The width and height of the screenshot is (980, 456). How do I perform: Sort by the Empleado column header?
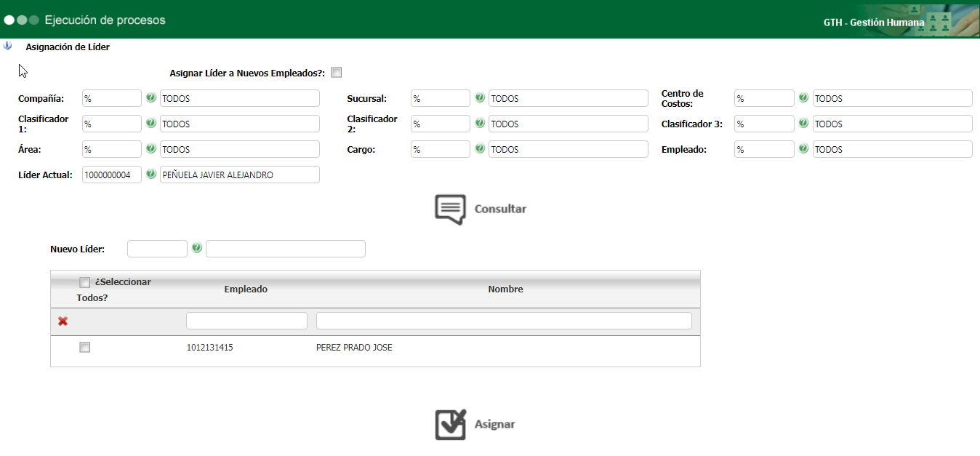tap(246, 289)
